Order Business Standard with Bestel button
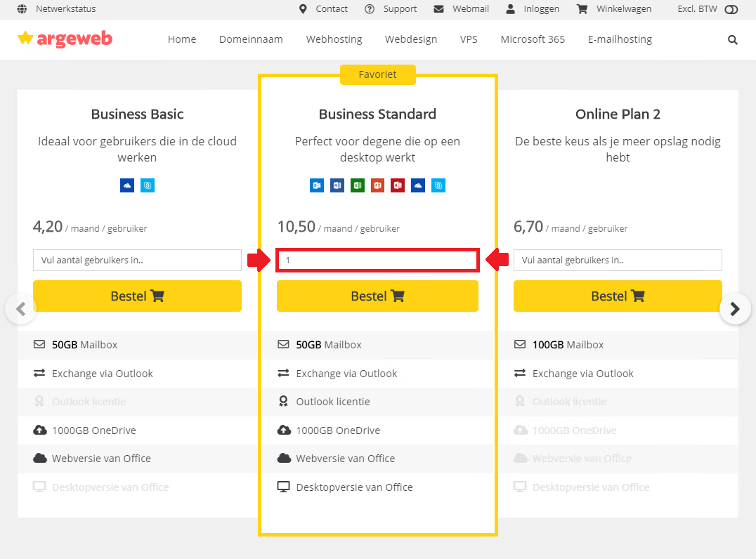The height and width of the screenshot is (559, 756). 377,296
